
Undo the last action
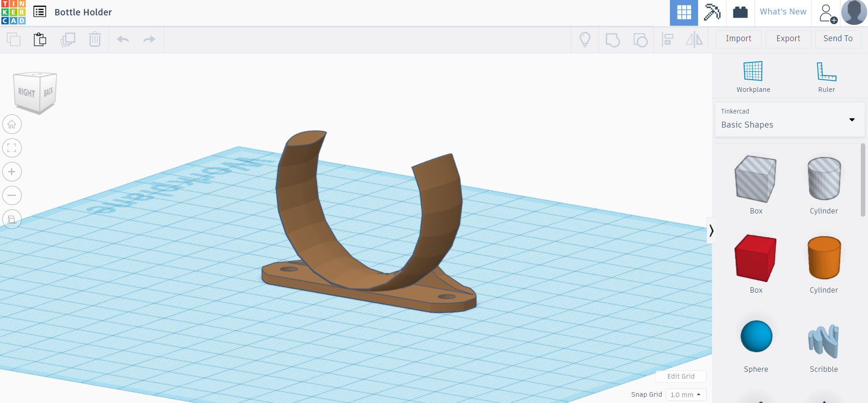123,40
